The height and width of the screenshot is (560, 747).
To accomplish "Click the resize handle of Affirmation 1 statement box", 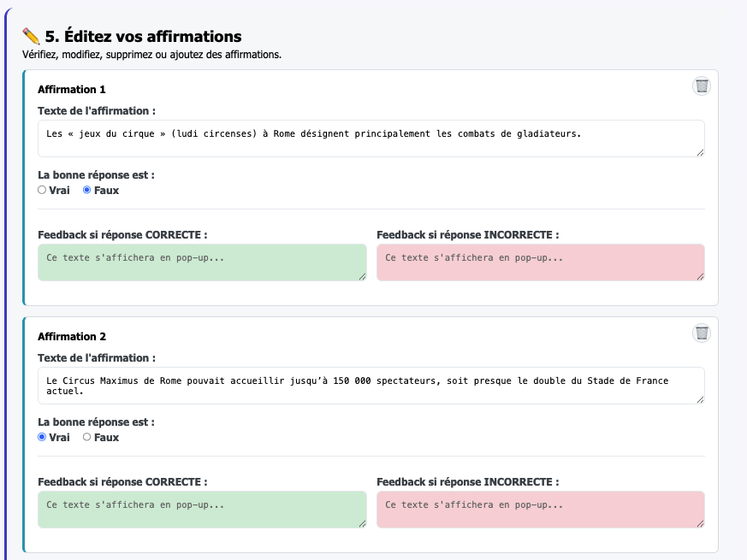I will click(700, 152).
